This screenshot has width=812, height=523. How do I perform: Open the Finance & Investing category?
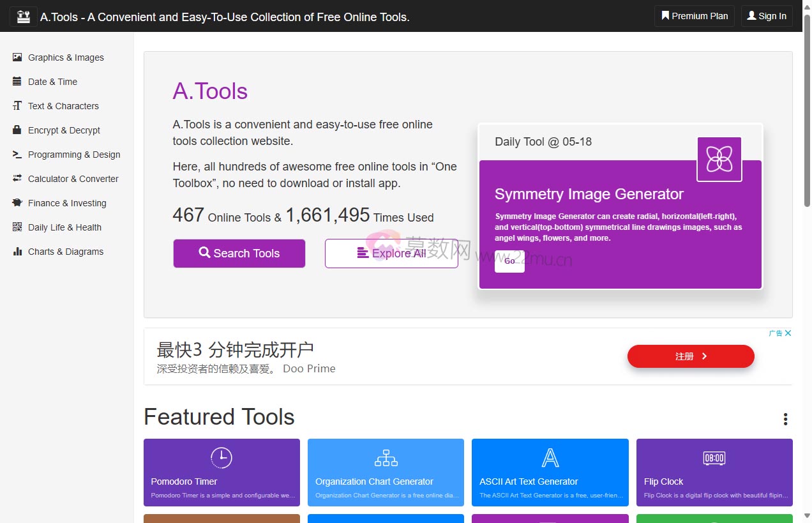(17, 203)
